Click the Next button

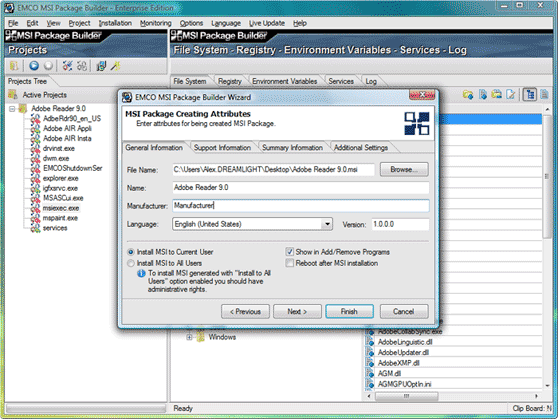point(297,311)
